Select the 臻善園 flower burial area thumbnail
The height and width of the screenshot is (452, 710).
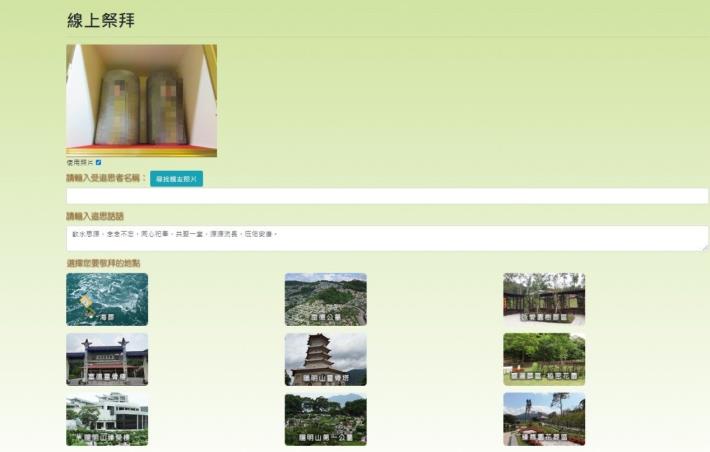pos(543,418)
